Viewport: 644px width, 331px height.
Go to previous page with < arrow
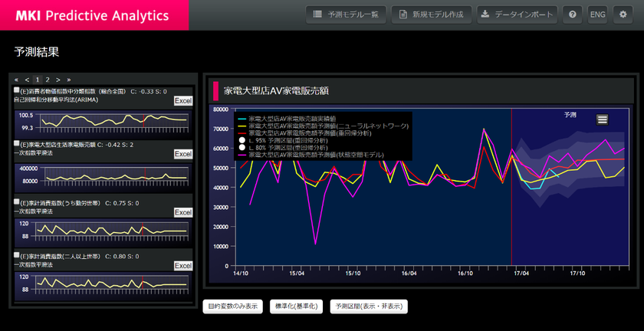[x=28, y=79]
